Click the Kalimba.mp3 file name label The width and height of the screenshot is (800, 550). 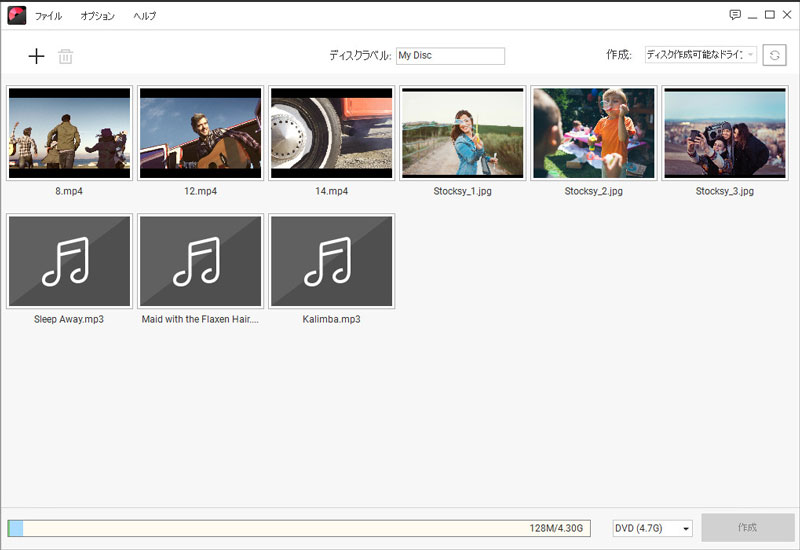point(332,319)
